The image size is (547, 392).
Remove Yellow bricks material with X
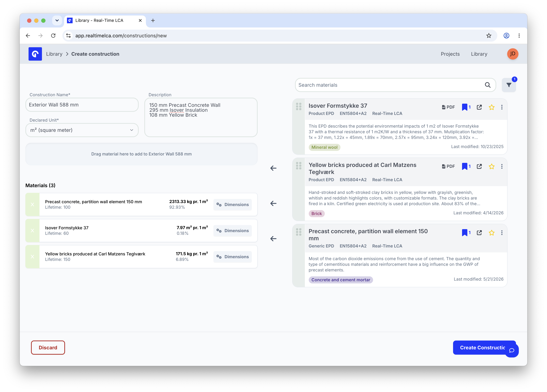[32, 256]
